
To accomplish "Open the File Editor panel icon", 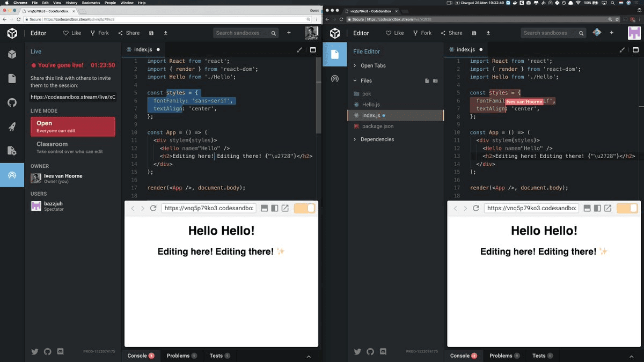I will 335,54.
